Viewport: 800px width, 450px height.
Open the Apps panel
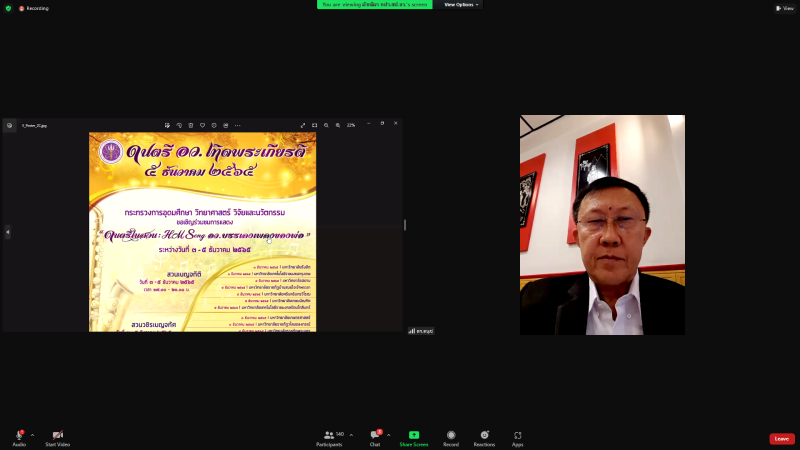[x=518, y=436]
